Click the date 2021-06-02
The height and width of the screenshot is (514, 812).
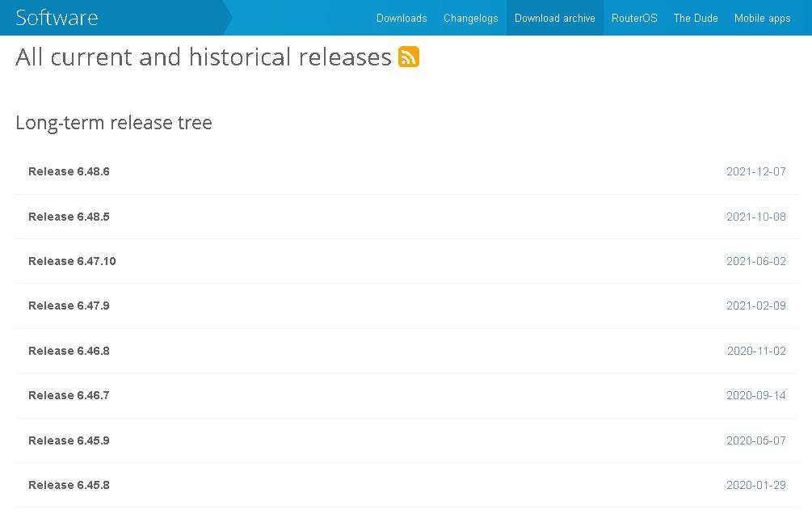coord(756,261)
